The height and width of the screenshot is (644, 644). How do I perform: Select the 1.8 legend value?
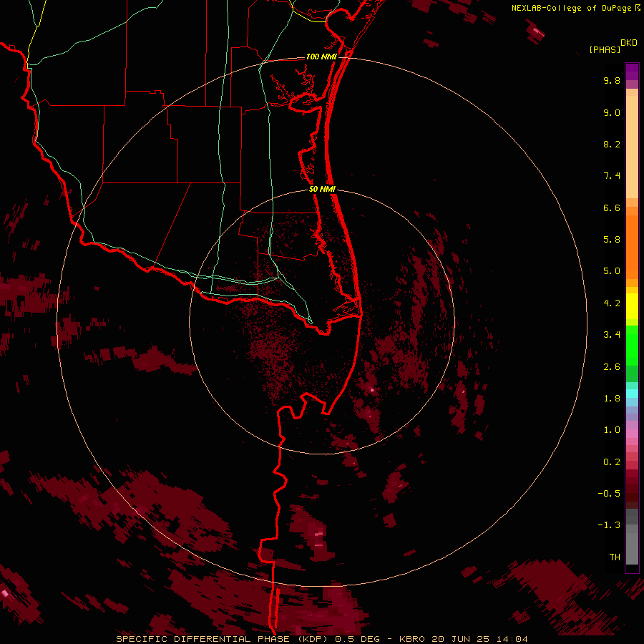coord(612,399)
